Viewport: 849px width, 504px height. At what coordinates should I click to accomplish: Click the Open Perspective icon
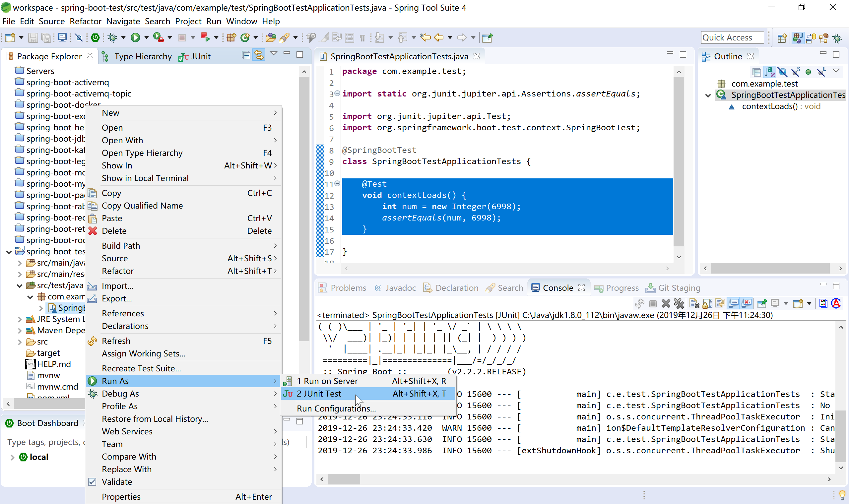click(782, 38)
